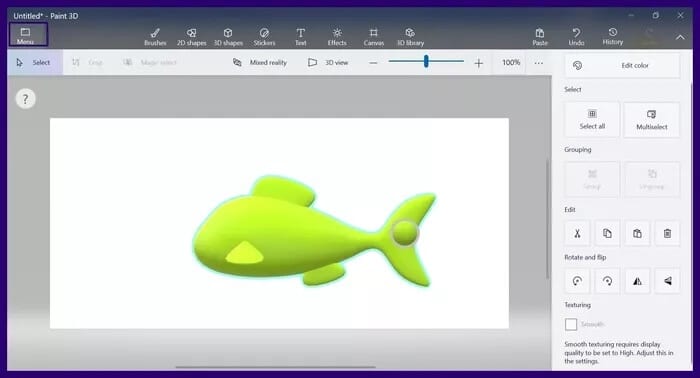
Task: Choose the Magic select tool
Action: (150, 62)
